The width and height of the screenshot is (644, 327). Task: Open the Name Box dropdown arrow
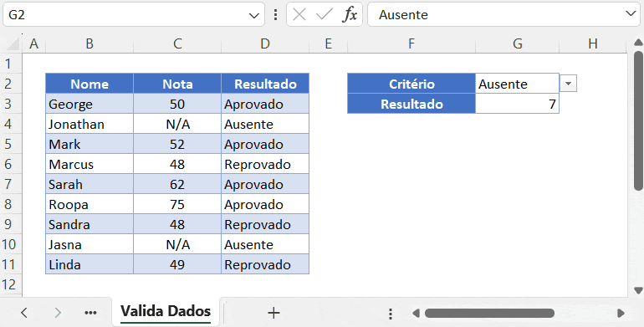pyautogui.click(x=253, y=16)
